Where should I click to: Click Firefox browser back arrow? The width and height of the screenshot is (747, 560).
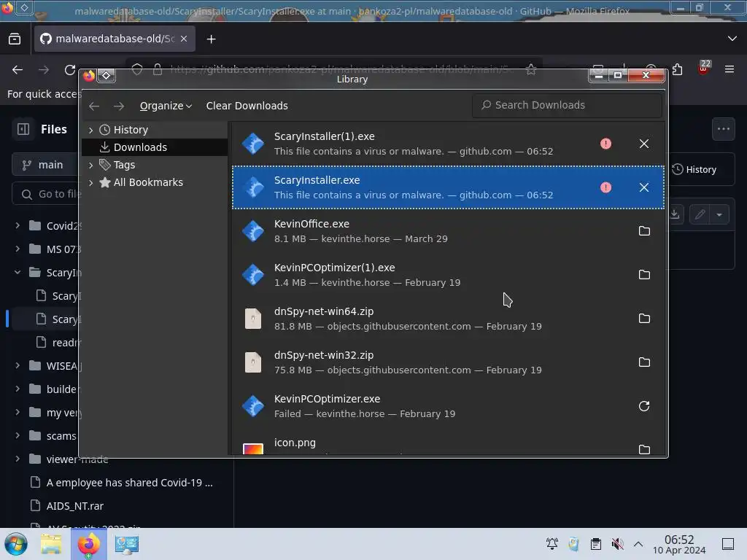point(18,69)
